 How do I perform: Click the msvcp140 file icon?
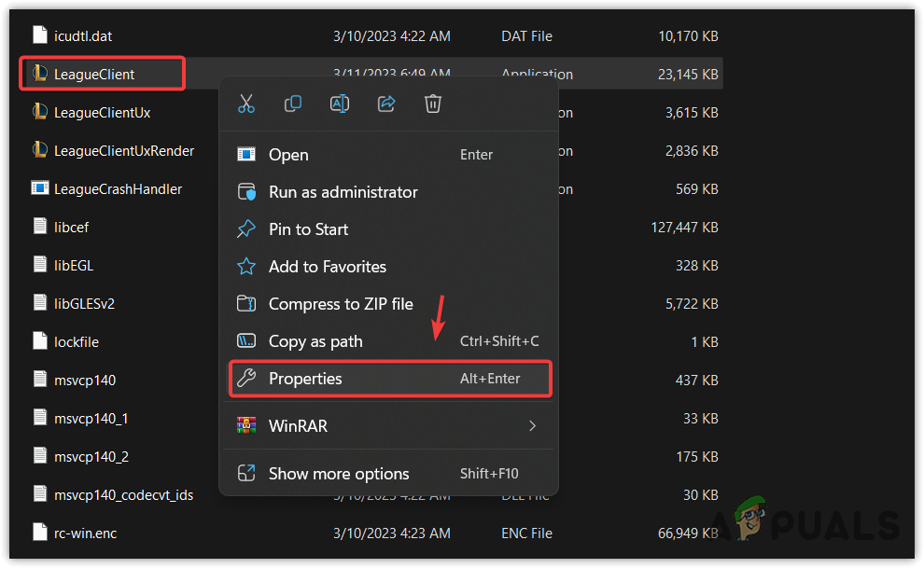click(39, 380)
